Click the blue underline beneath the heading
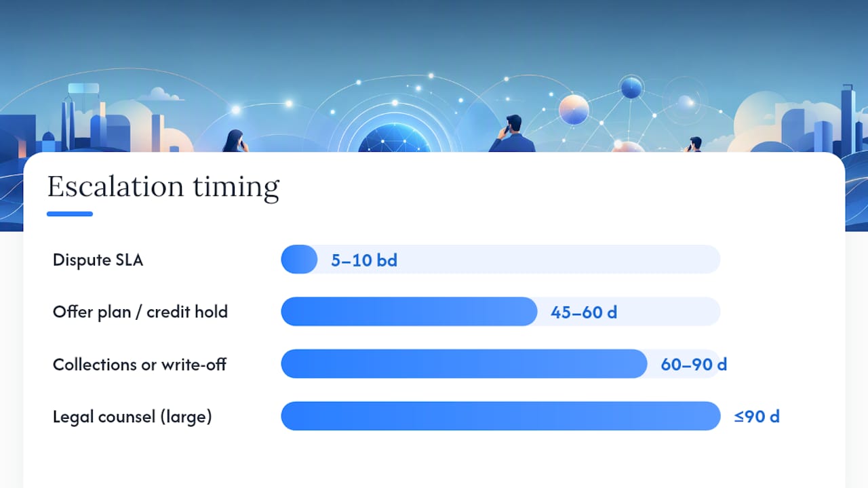868x488 pixels. [70, 214]
